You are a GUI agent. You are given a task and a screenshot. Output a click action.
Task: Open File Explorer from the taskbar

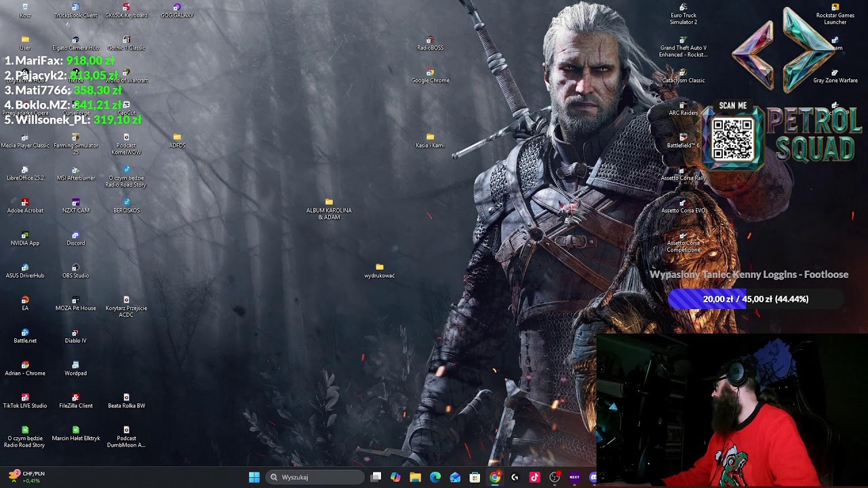(415, 477)
